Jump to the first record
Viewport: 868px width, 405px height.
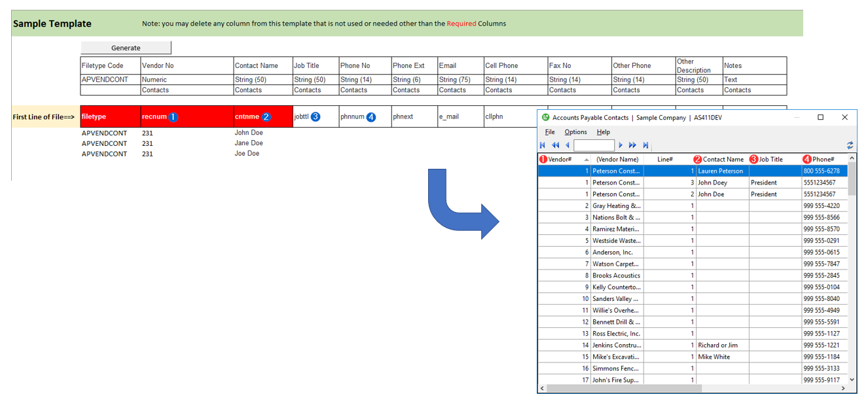click(543, 145)
